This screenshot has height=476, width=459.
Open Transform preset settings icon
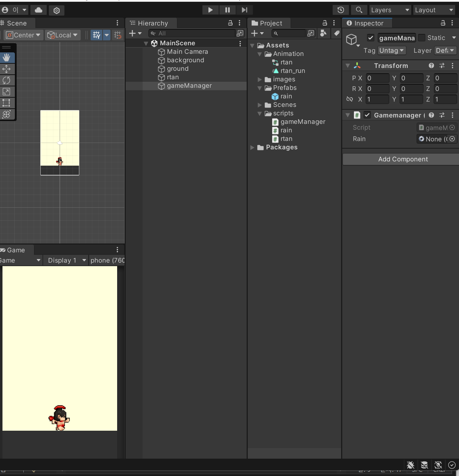coord(442,65)
